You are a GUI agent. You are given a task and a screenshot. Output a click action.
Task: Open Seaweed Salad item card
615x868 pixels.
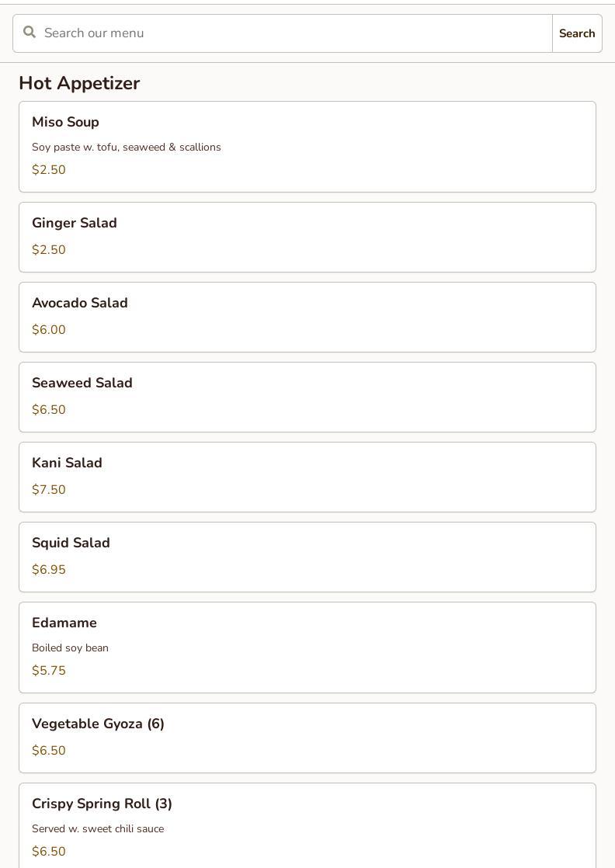tap(307, 397)
